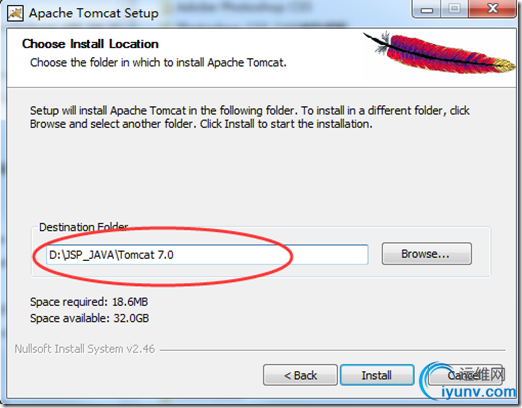Viewport: 522px width, 408px height.
Task: Open the Browse... folder picker
Action: point(426,254)
